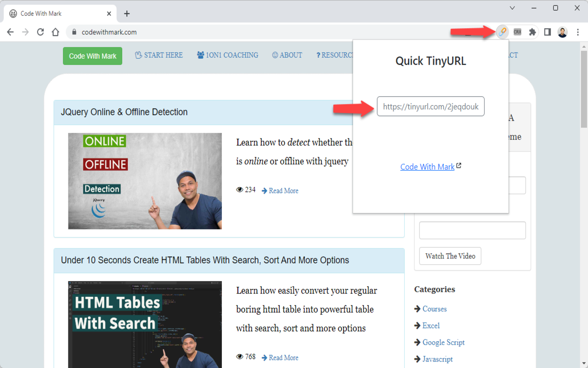
Task: Select the TinyURL shortened link field
Action: (x=430, y=106)
